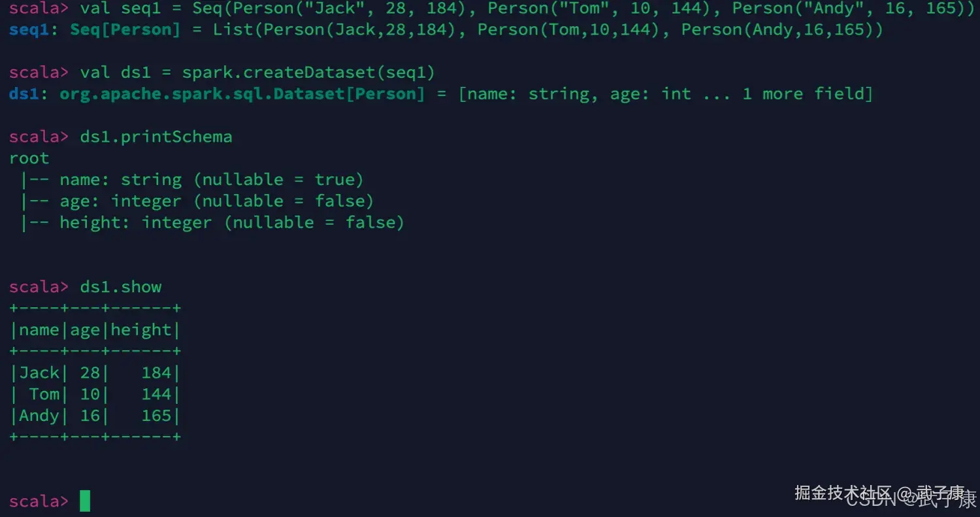Click the height value 184 in the table

157,373
